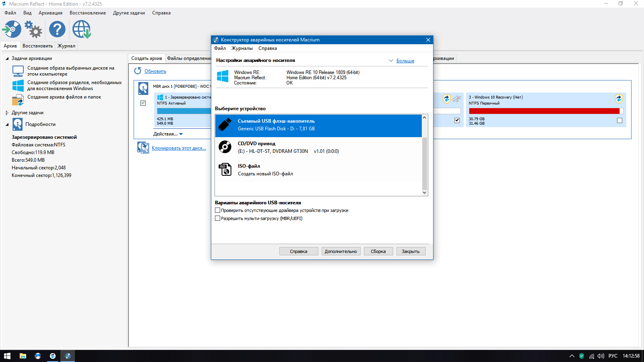Click the blue usage bar of partition 1

tap(184, 111)
